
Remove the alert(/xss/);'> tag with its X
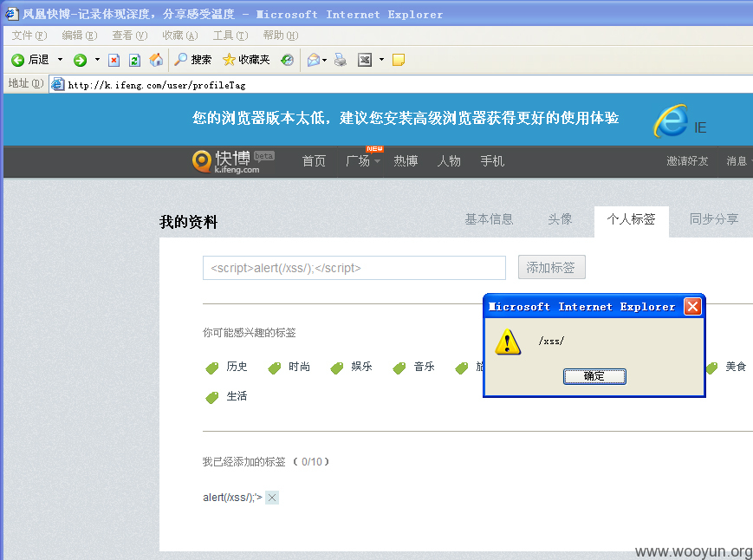(x=272, y=498)
